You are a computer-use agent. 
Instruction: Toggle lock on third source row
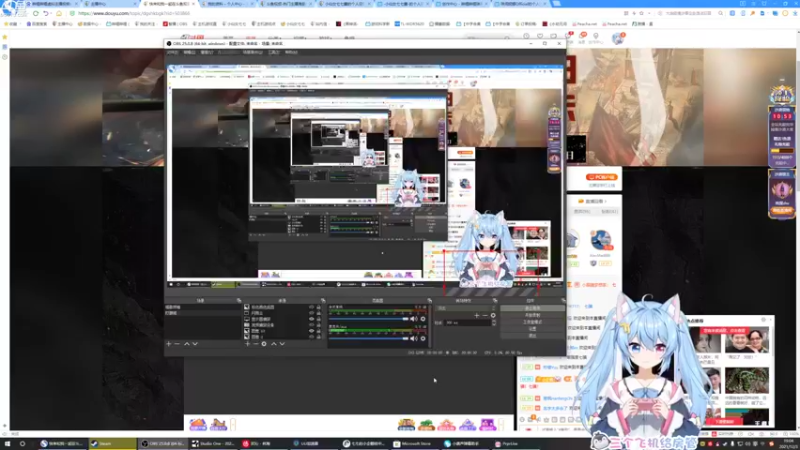tap(319, 319)
